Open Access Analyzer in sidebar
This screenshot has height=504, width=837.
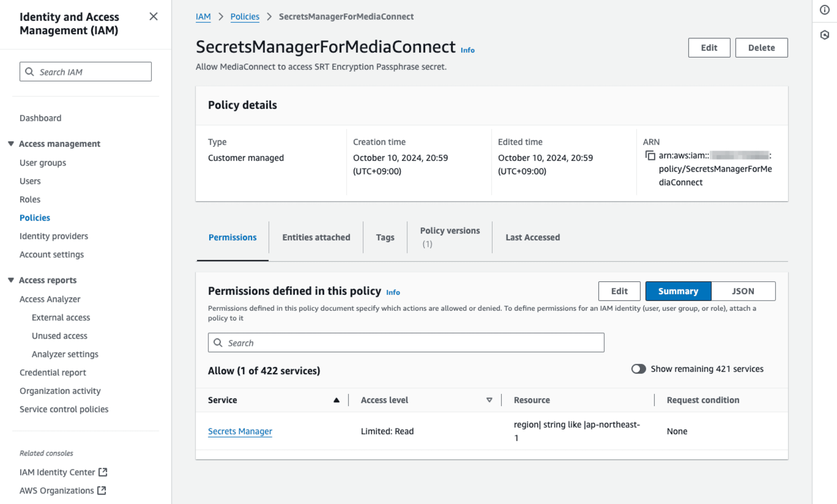coord(50,299)
